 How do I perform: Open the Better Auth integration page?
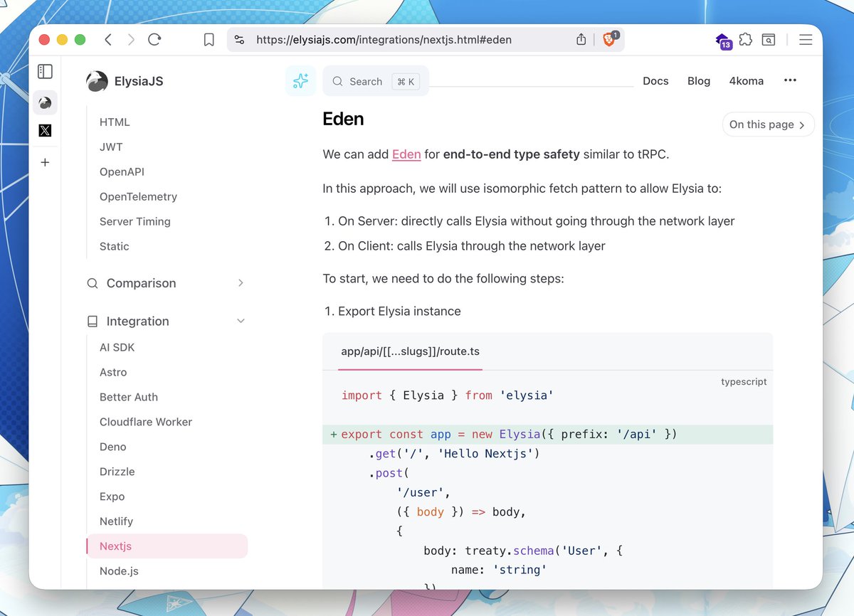point(129,398)
